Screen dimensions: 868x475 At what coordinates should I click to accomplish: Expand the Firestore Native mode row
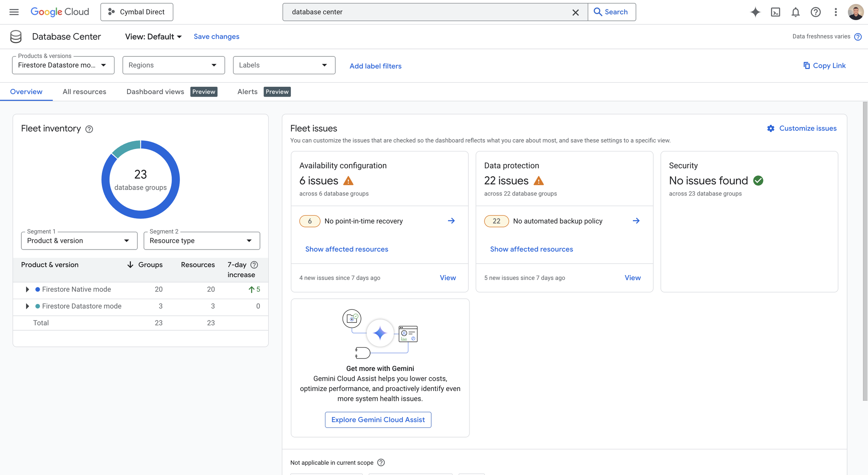[x=27, y=289]
